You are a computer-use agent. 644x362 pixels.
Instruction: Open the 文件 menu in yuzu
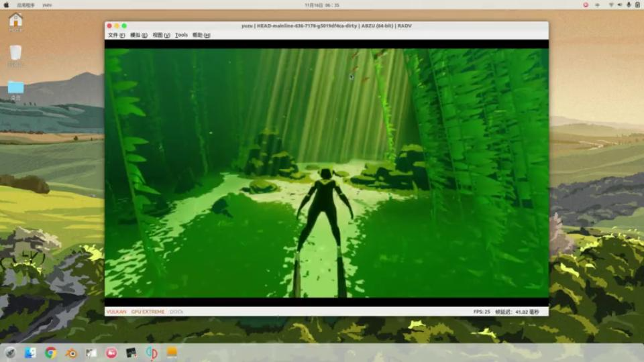tap(116, 36)
